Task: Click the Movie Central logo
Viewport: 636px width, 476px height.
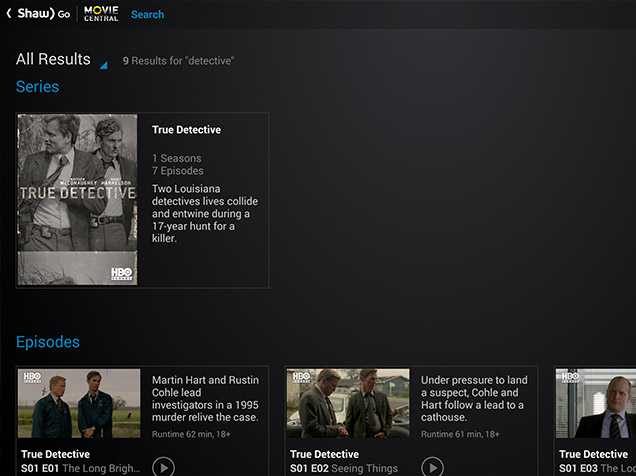Action: coord(101,14)
